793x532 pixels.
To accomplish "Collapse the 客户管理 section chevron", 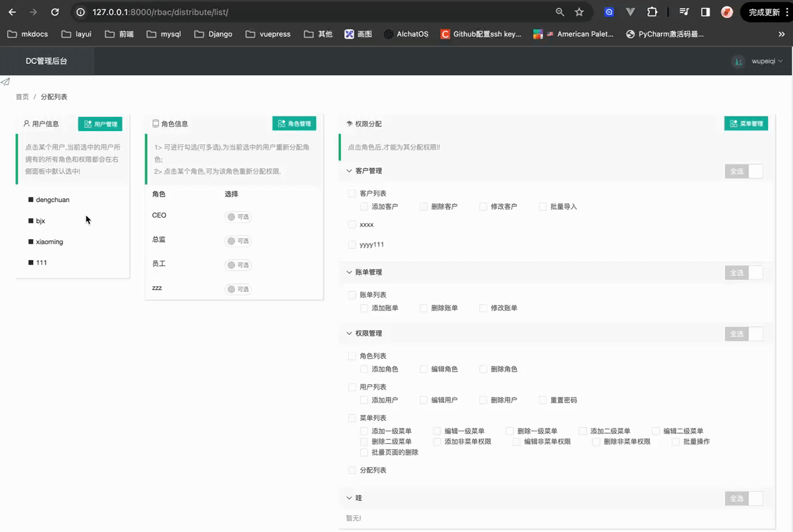I will (349, 171).
